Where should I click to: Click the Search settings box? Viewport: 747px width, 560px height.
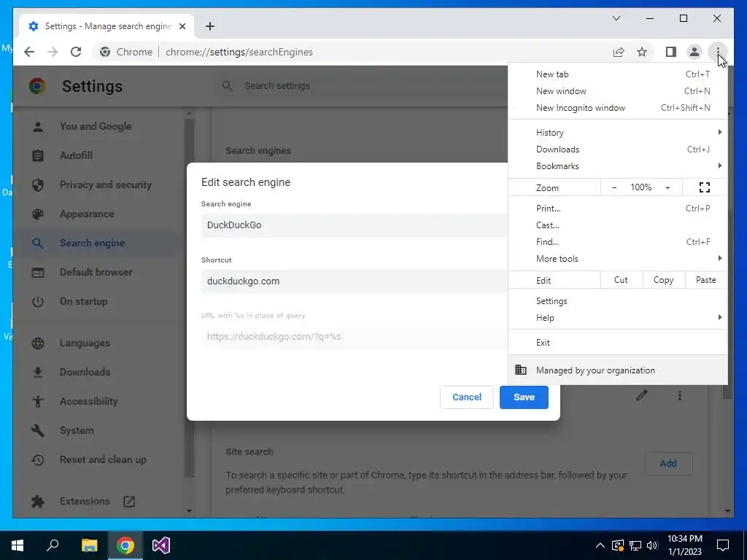point(362,86)
